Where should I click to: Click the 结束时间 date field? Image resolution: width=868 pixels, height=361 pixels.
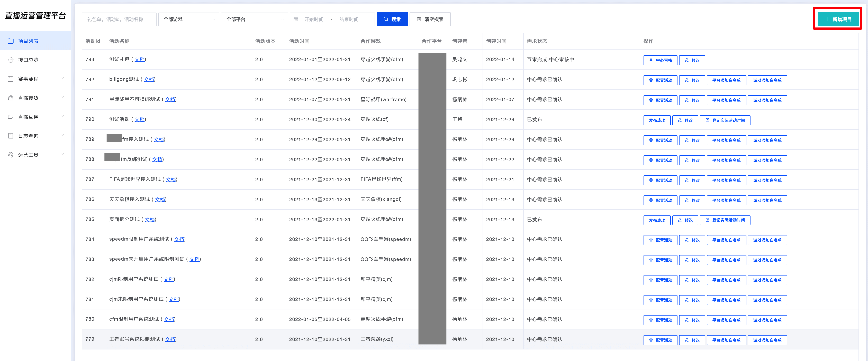click(x=349, y=20)
